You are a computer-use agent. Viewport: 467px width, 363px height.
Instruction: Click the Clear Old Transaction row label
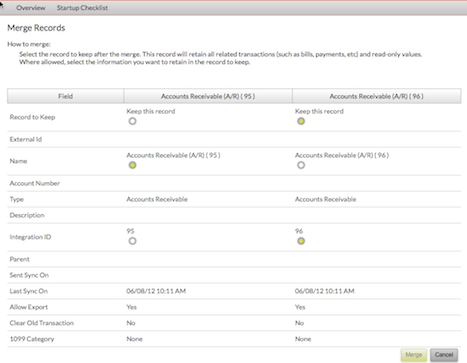coord(42,323)
